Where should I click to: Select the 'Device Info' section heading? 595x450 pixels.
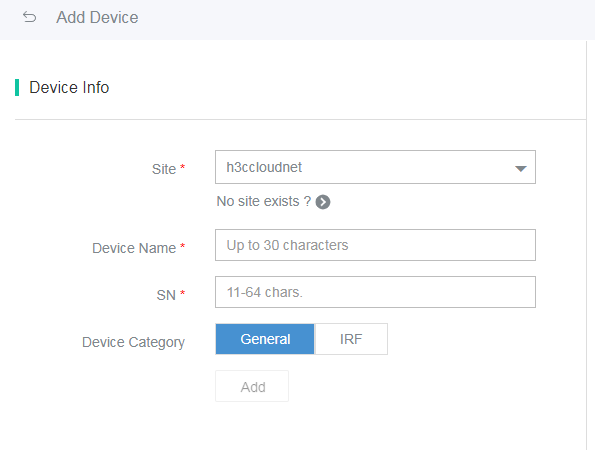(69, 88)
